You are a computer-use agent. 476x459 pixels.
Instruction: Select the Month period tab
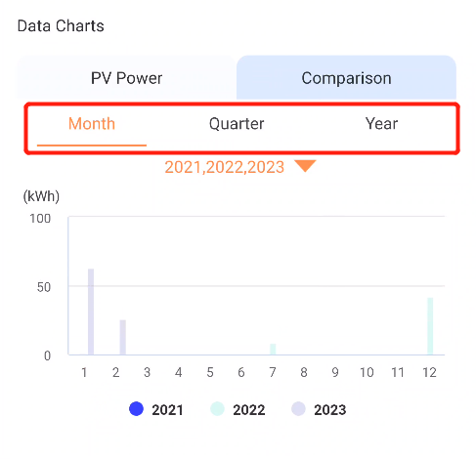click(92, 124)
